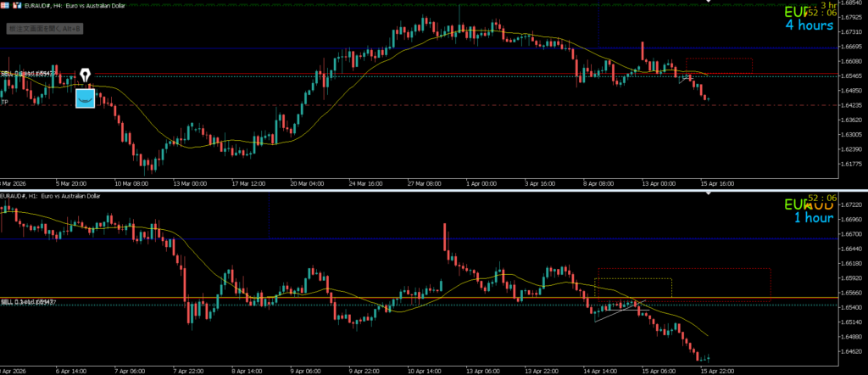Select the red dotted rectangle on H4 chart
868x375 pixels.
coord(719,59)
